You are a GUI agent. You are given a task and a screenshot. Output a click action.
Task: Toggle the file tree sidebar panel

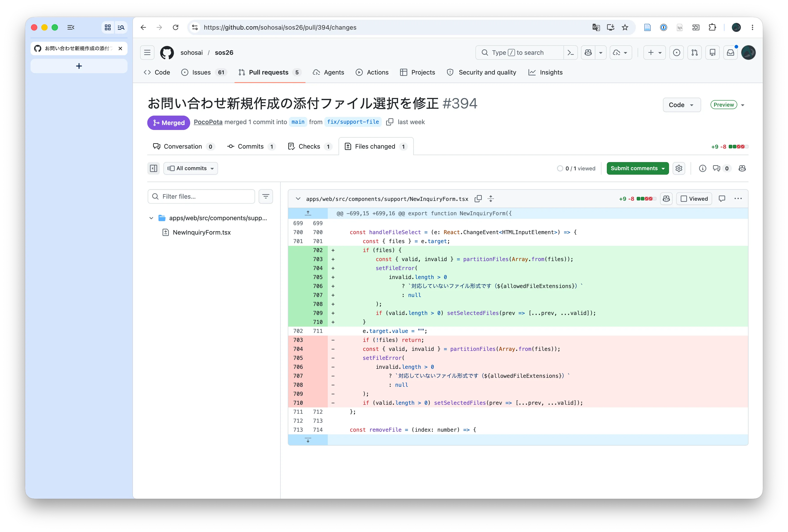pyautogui.click(x=154, y=168)
